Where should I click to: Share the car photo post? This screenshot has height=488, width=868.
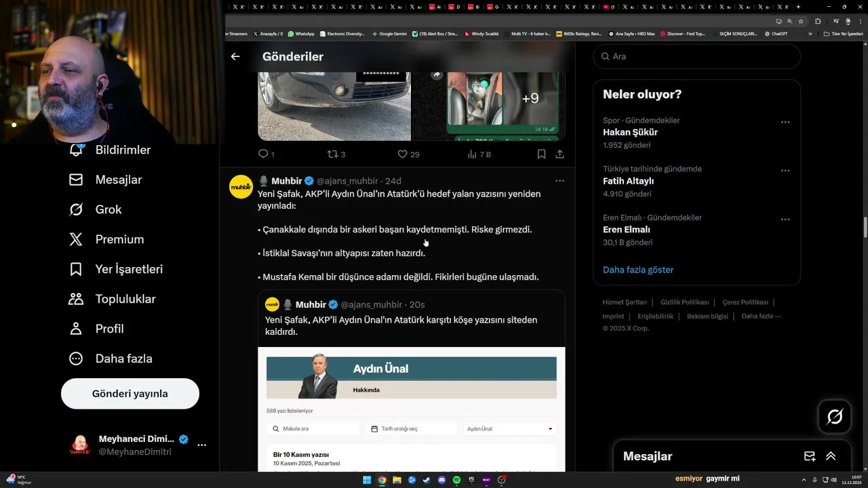pos(560,155)
